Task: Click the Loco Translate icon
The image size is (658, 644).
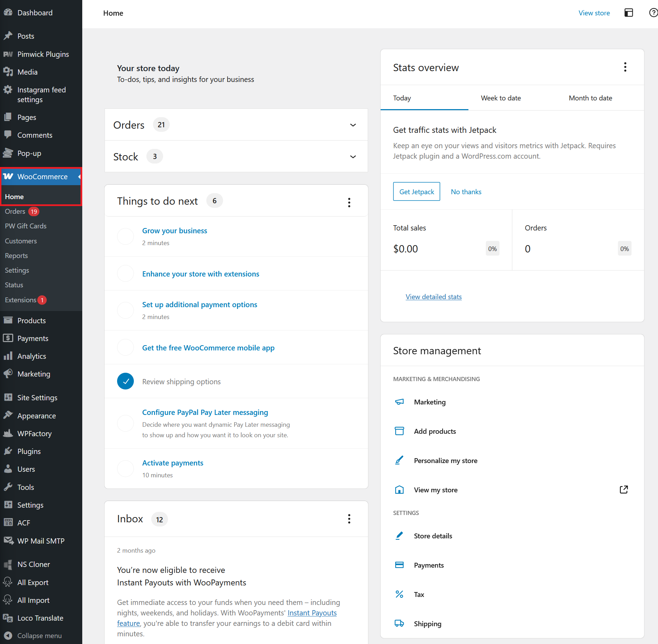Action: [8, 618]
